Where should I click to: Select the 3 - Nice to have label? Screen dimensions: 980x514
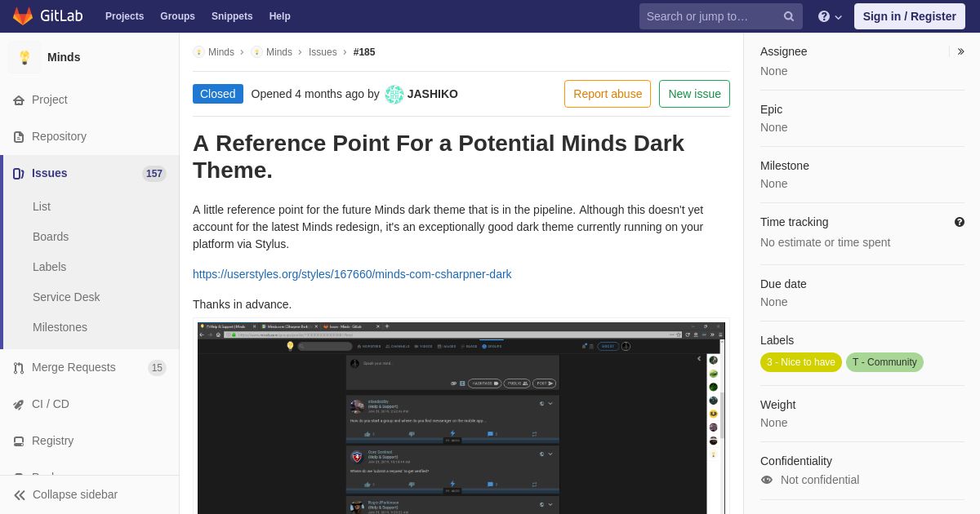[801, 362]
